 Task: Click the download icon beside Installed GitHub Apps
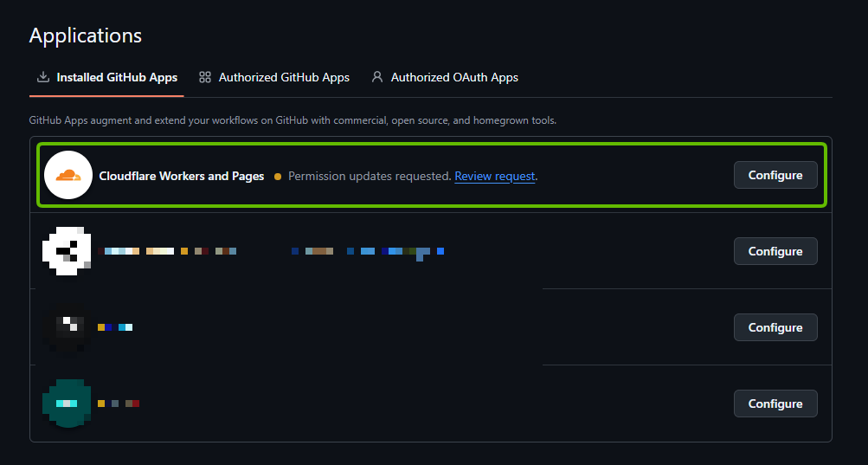click(42, 77)
